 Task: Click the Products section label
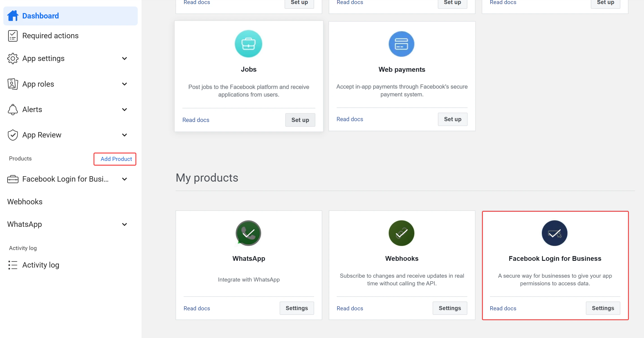point(20,158)
